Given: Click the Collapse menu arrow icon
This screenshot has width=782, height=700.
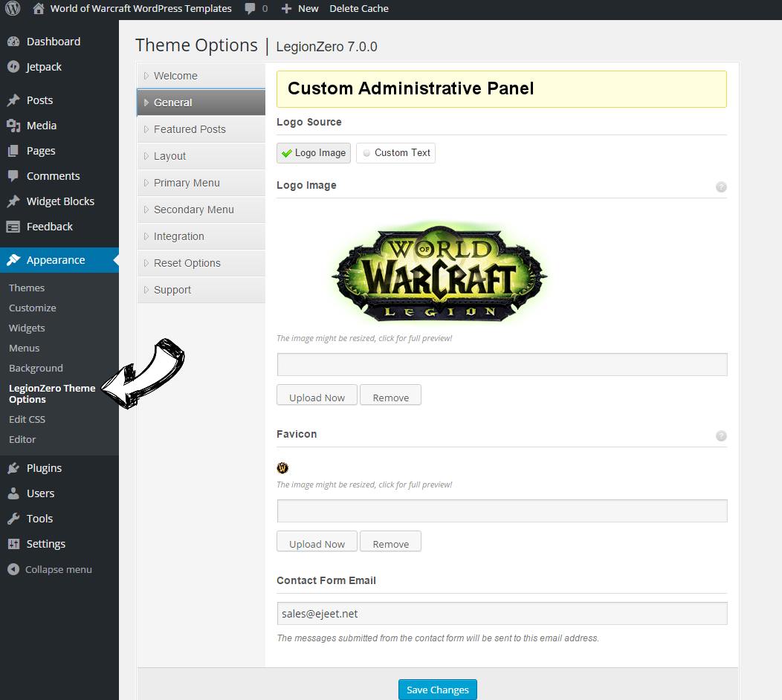Looking at the screenshot, I should tap(13, 569).
